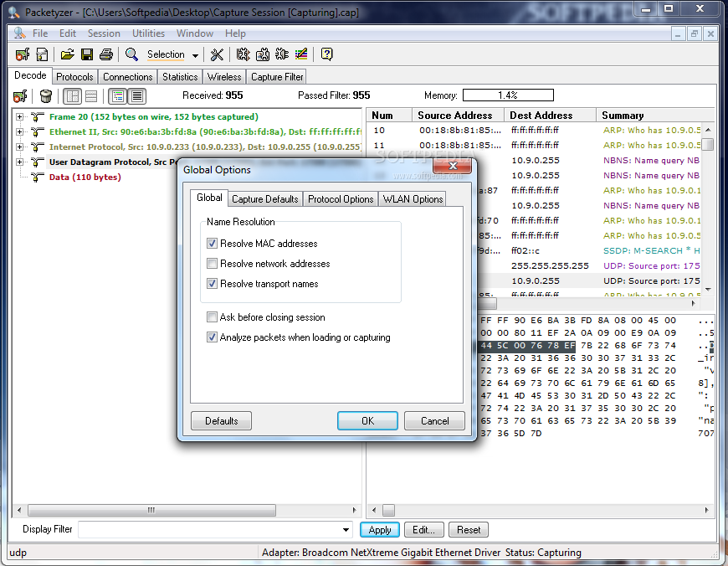Switch to the Statistics tab
The height and width of the screenshot is (566, 728).
pos(180,77)
